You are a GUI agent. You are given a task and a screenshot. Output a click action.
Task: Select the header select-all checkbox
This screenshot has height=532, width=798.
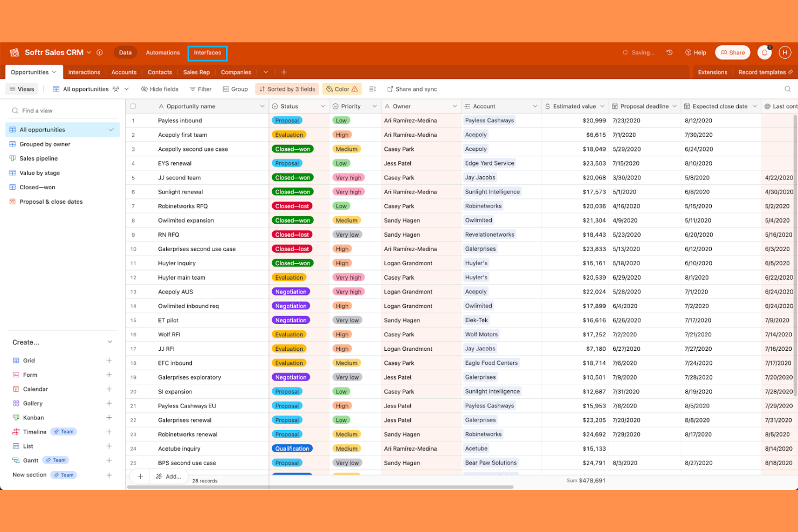coord(133,106)
